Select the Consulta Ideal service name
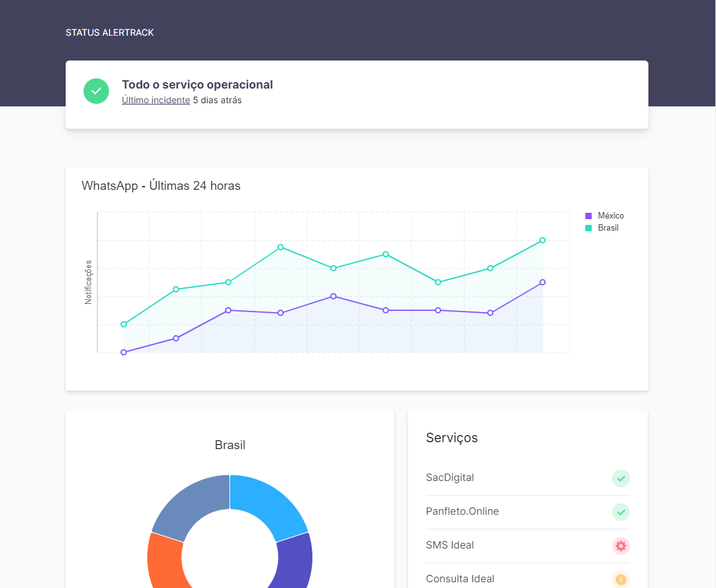The height and width of the screenshot is (588, 716). click(x=460, y=579)
